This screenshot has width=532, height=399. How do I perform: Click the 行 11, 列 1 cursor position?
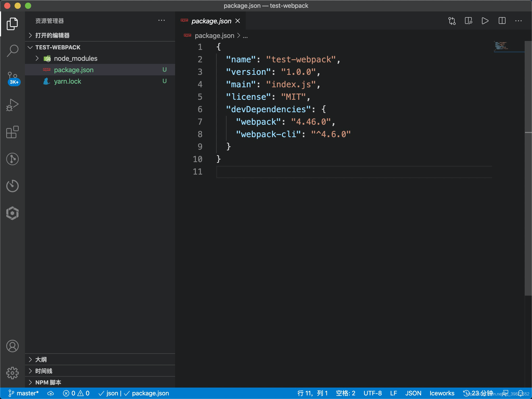(x=312, y=393)
